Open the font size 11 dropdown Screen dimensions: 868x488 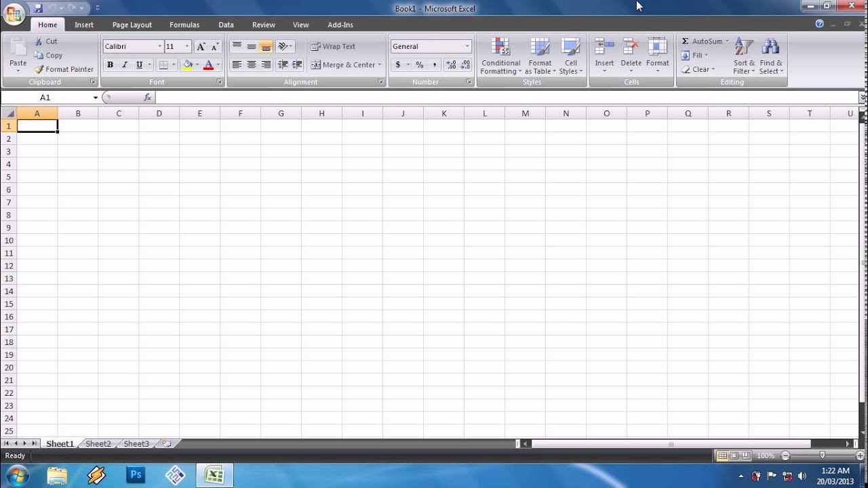tap(187, 46)
